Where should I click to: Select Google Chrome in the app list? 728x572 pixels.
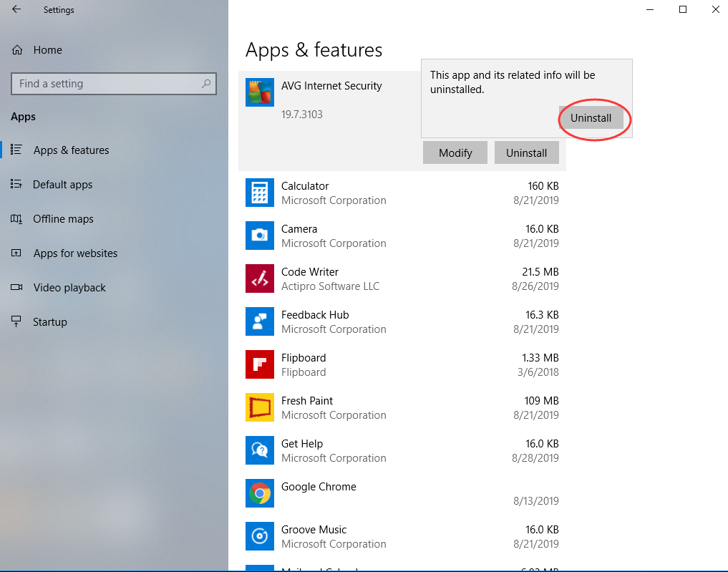pos(402,493)
